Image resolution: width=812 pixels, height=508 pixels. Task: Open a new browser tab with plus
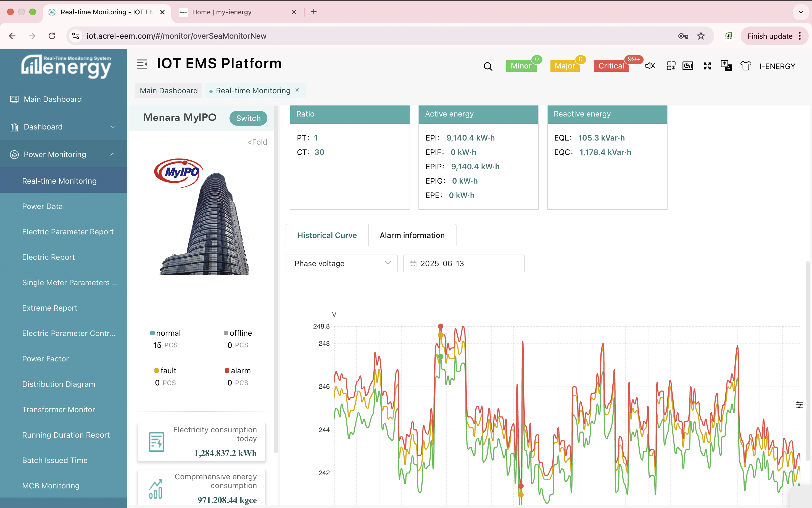313,12
